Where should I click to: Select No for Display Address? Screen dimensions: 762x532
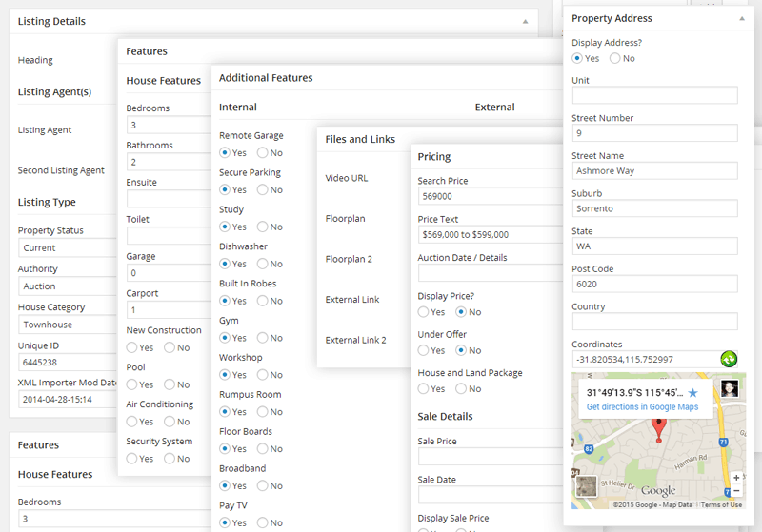[614, 58]
